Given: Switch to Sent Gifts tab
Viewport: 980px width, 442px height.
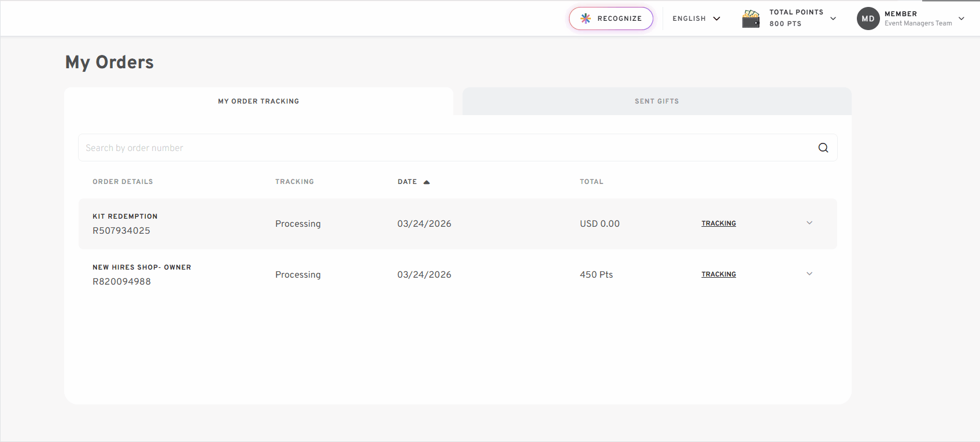Looking at the screenshot, I should coord(657,101).
